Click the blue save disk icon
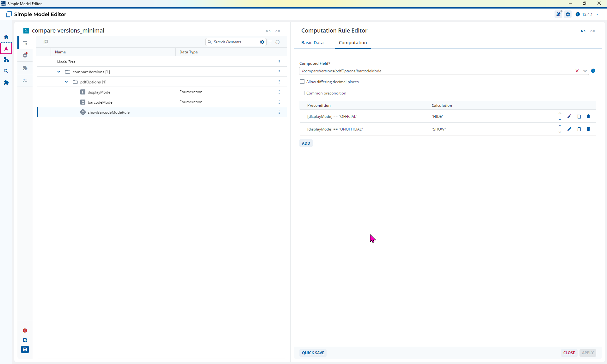Viewport: 607px width, 364px height. 25,349
